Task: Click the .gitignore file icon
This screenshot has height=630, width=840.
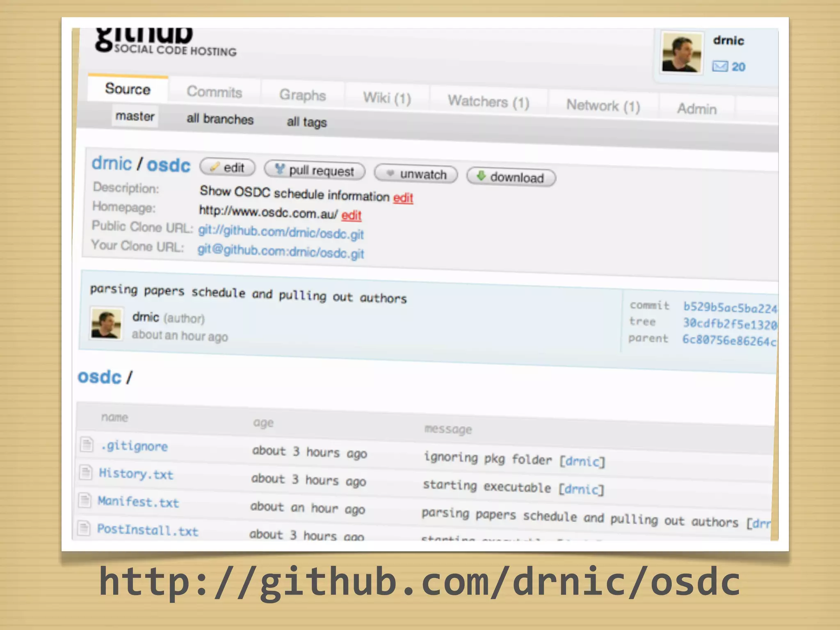Action: coord(87,444)
